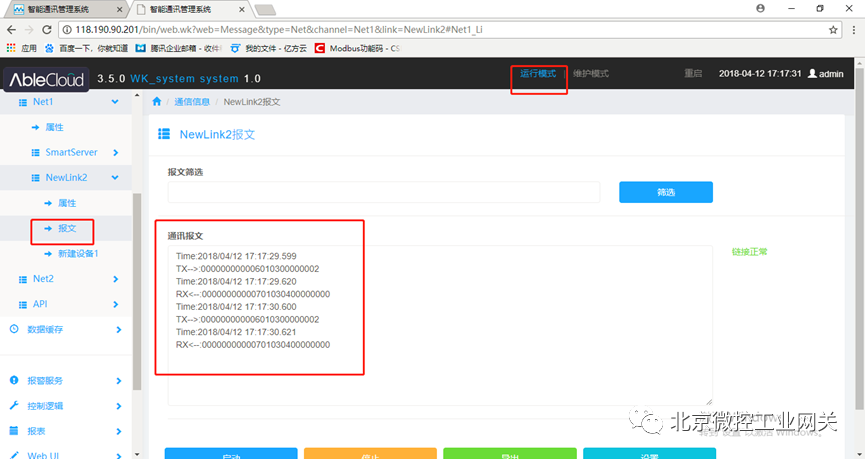Viewport: 865px width, 459px height.
Task: Click the 通信信息 breadcrumb link
Action: (x=192, y=102)
